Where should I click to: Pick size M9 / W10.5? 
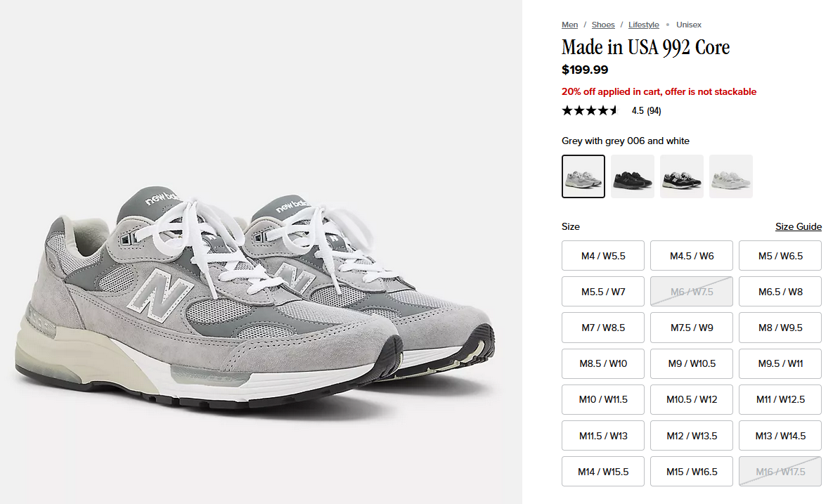coord(692,363)
